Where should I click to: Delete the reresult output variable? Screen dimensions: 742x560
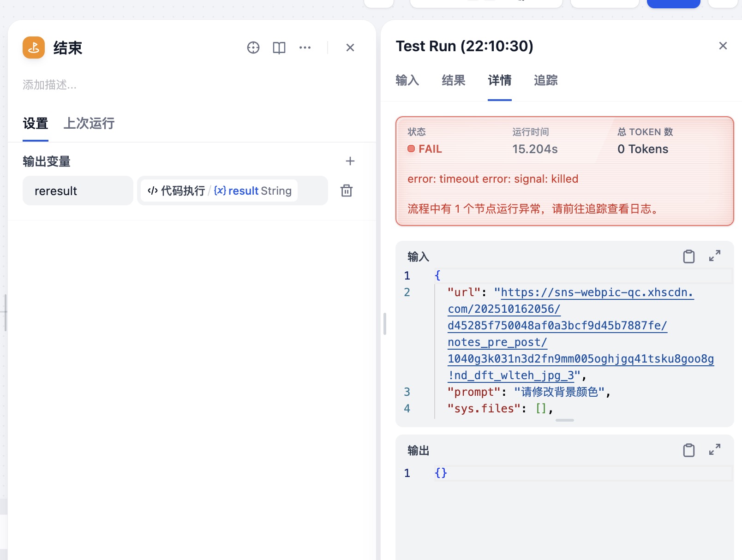click(346, 191)
